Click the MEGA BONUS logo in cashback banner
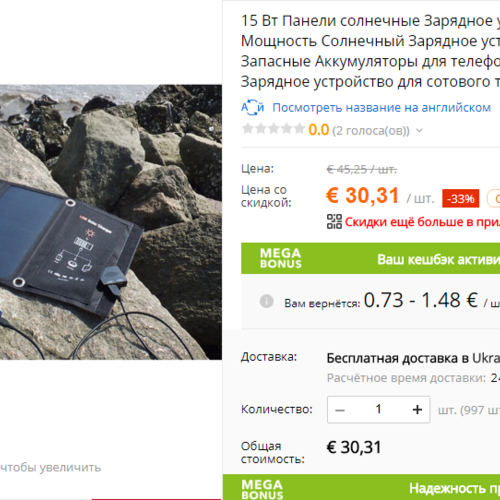This screenshot has height=500, width=500. click(x=281, y=258)
